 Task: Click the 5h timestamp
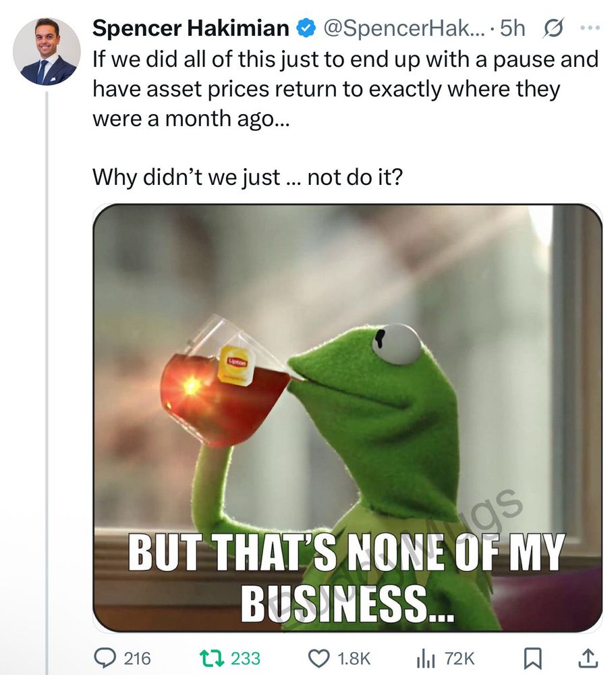click(513, 28)
